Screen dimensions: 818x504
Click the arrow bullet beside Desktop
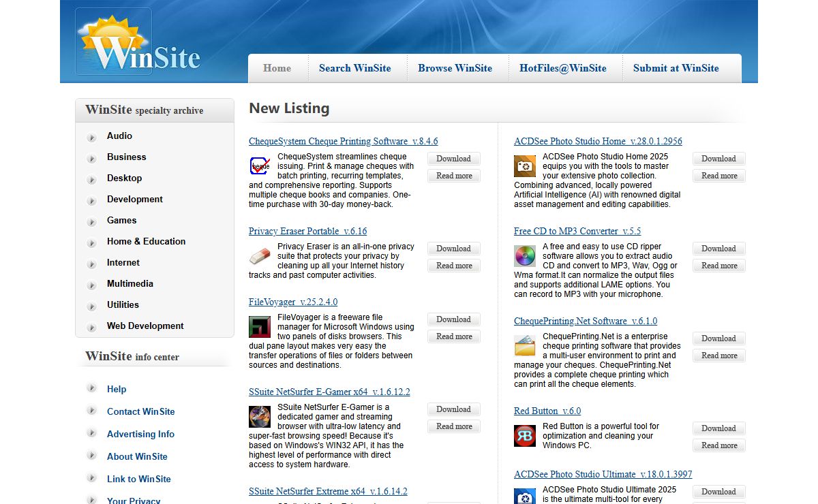pos(92,180)
